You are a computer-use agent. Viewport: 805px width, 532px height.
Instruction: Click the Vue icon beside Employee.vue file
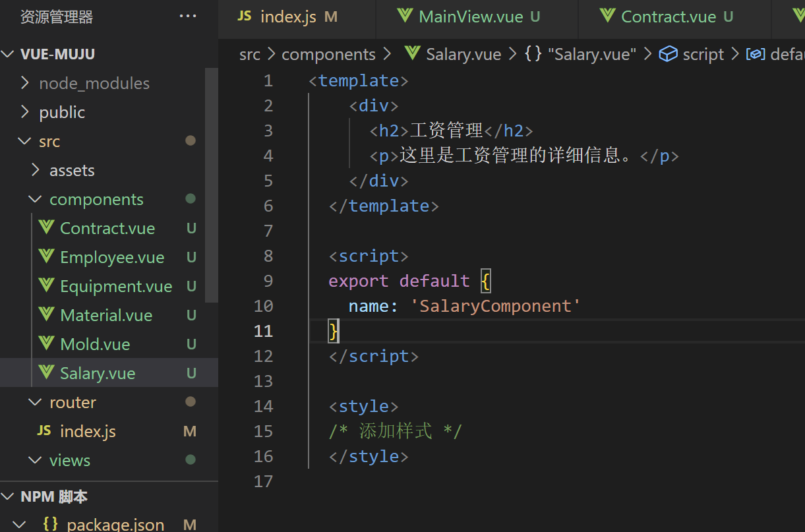(x=46, y=257)
